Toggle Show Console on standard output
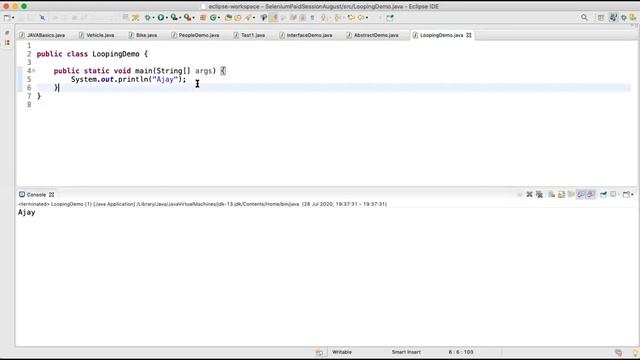This screenshot has height=360, width=640. (x=581, y=194)
